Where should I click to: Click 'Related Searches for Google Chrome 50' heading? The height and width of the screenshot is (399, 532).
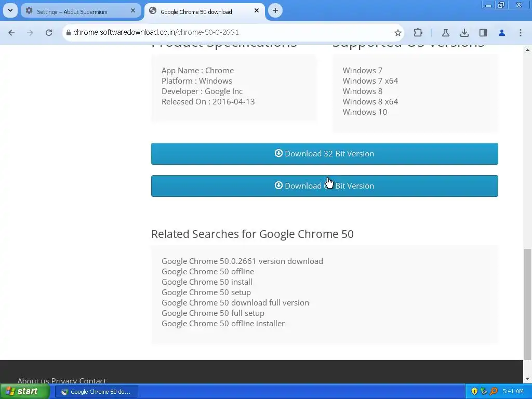click(252, 234)
